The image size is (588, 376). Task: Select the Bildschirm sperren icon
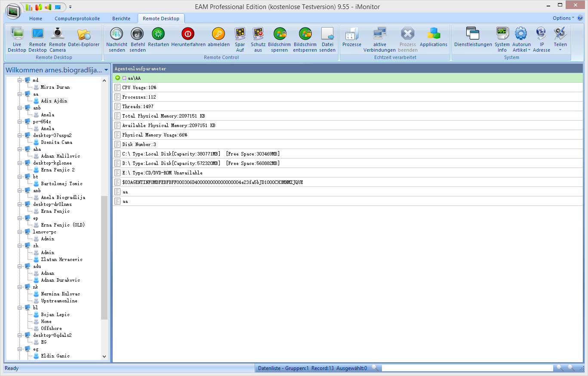pos(280,39)
